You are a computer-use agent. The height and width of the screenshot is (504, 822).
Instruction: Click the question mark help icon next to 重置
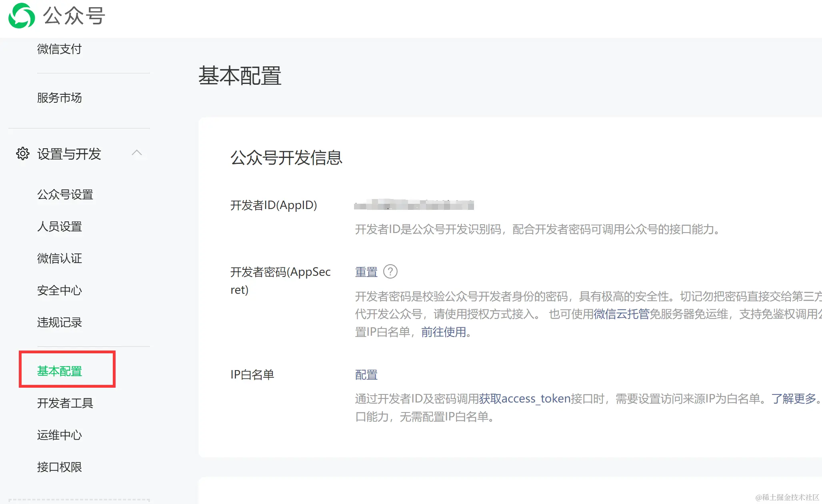(x=390, y=272)
